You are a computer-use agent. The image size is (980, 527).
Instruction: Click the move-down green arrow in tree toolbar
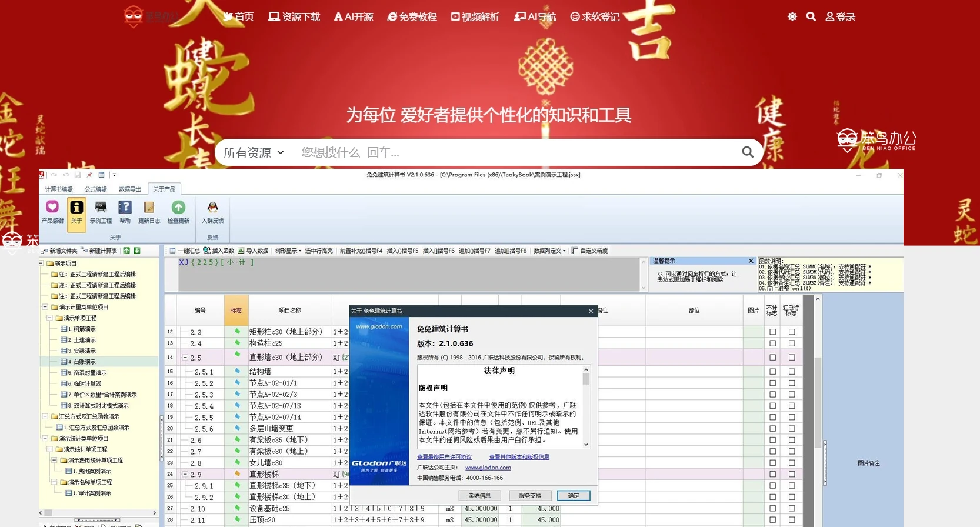coord(137,251)
